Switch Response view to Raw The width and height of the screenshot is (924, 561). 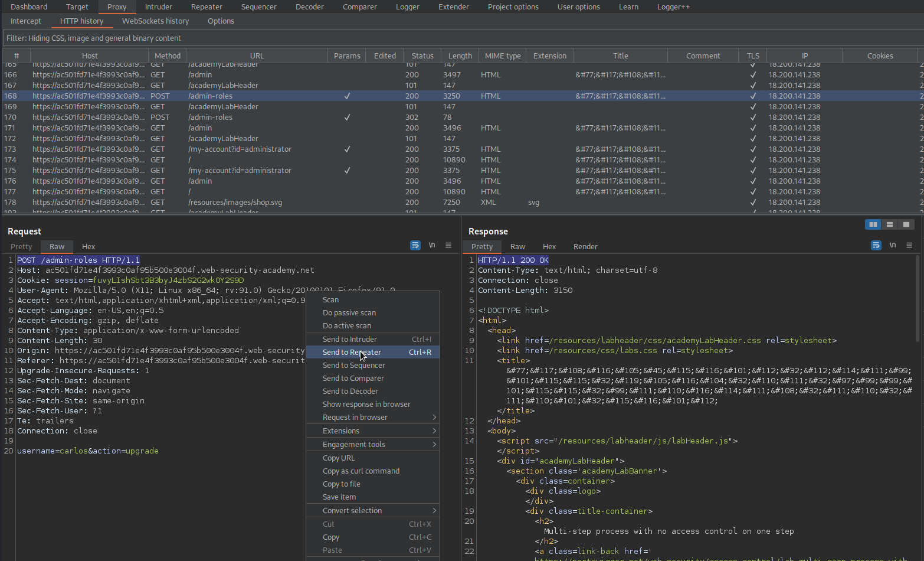pos(518,247)
